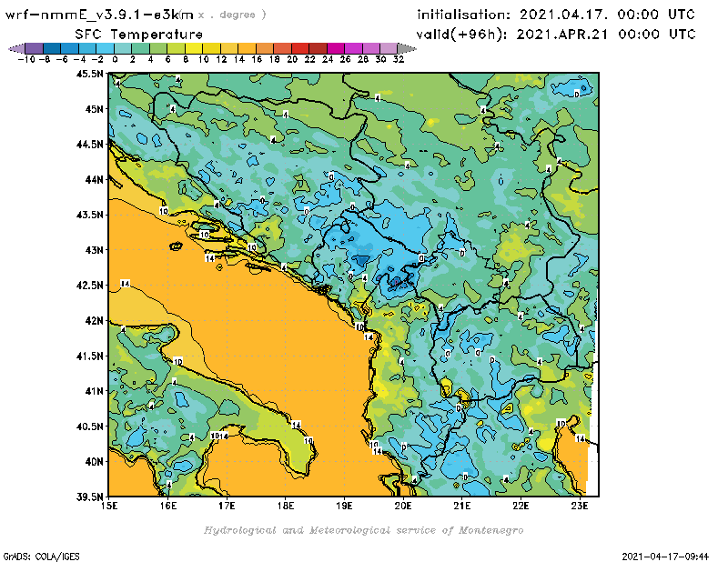Viewport: 728px width, 562px height.
Task: Click the 42N latitude label
Action: coord(95,321)
